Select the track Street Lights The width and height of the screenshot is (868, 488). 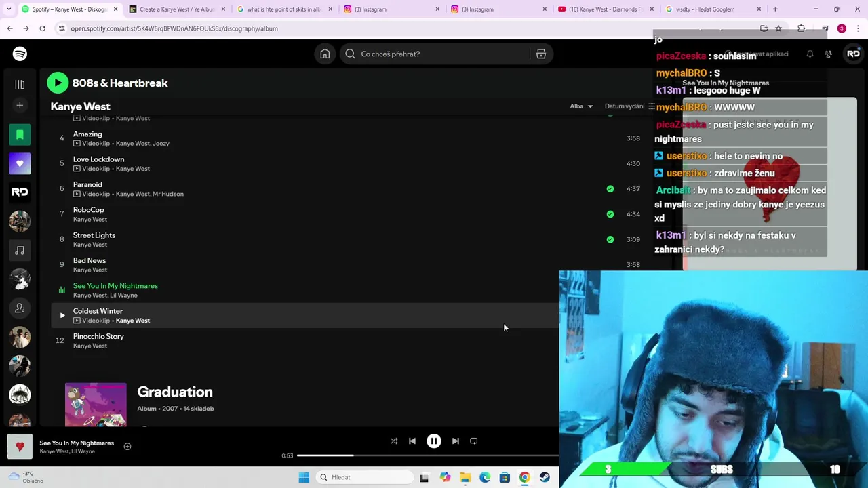click(94, 235)
